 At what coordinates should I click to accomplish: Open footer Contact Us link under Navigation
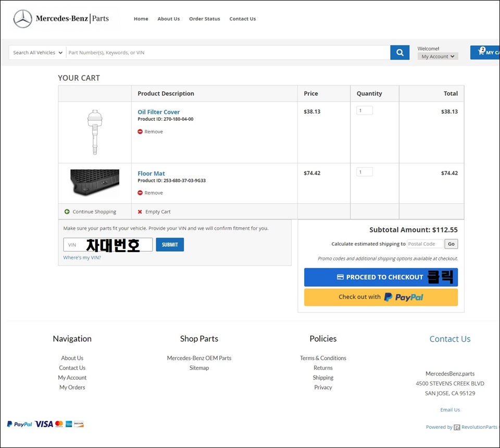[72, 368]
